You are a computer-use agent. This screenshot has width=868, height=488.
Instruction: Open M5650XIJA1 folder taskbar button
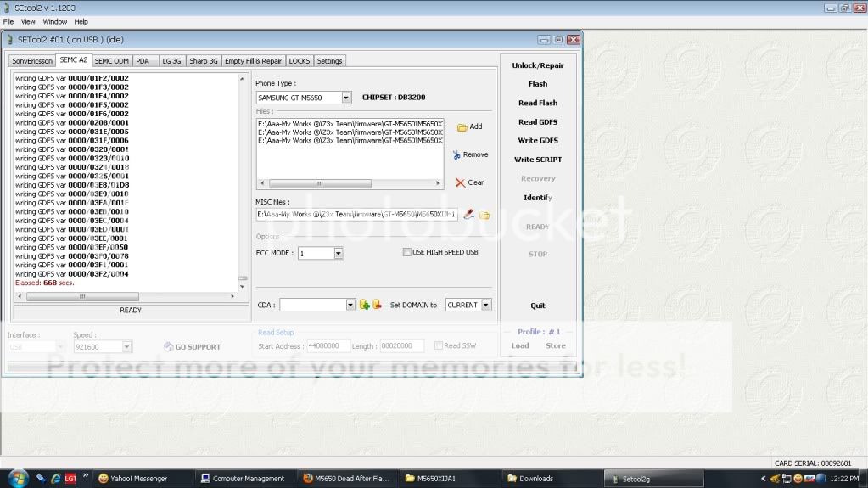pos(448,479)
